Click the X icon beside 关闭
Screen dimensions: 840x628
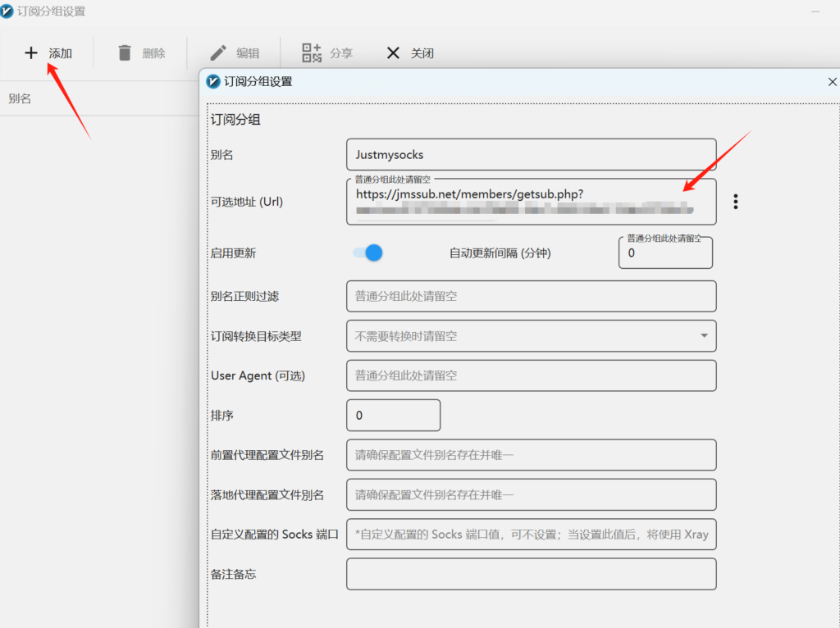(393, 53)
